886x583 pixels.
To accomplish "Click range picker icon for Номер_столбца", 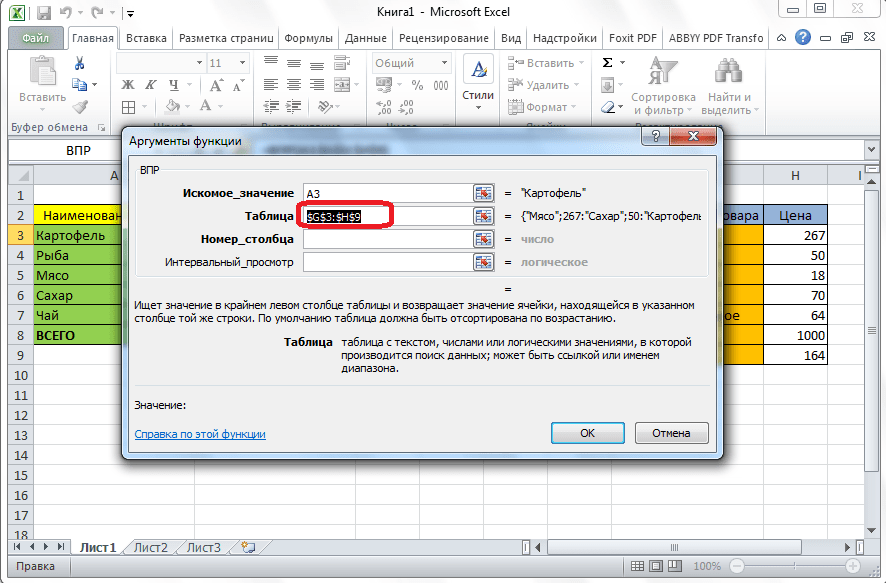I will coord(484,239).
